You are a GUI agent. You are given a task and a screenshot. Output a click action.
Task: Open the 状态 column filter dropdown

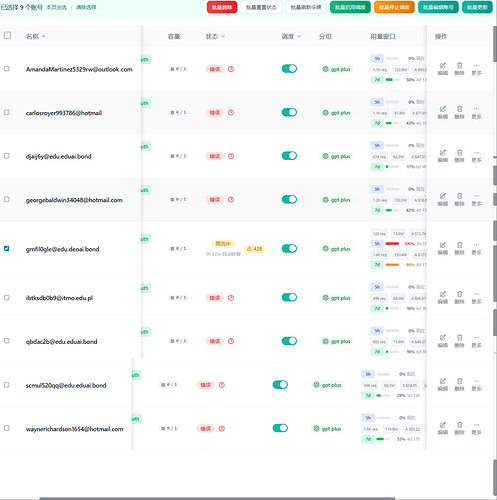click(x=215, y=36)
